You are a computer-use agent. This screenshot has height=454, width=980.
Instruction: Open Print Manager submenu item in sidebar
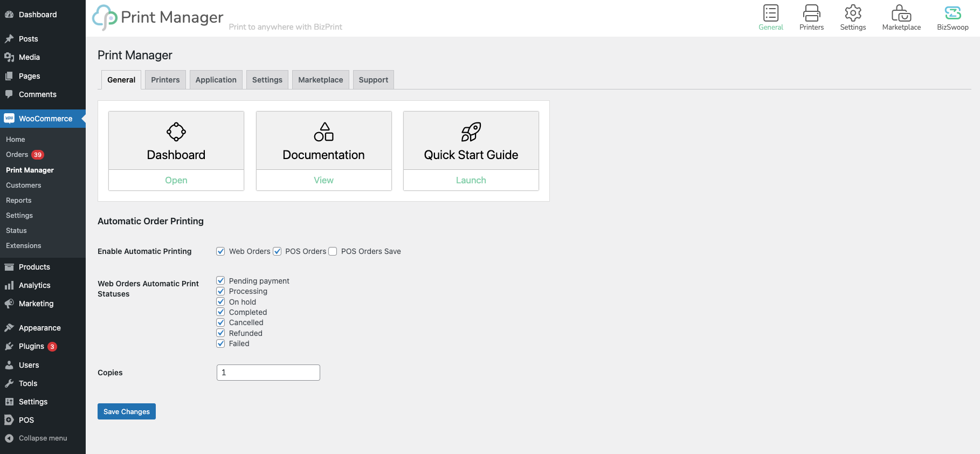click(x=30, y=170)
